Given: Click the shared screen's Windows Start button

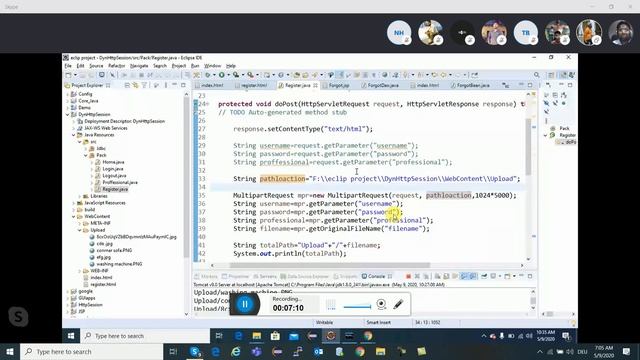Looking at the screenshot, I should pyautogui.click(x=71, y=336).
